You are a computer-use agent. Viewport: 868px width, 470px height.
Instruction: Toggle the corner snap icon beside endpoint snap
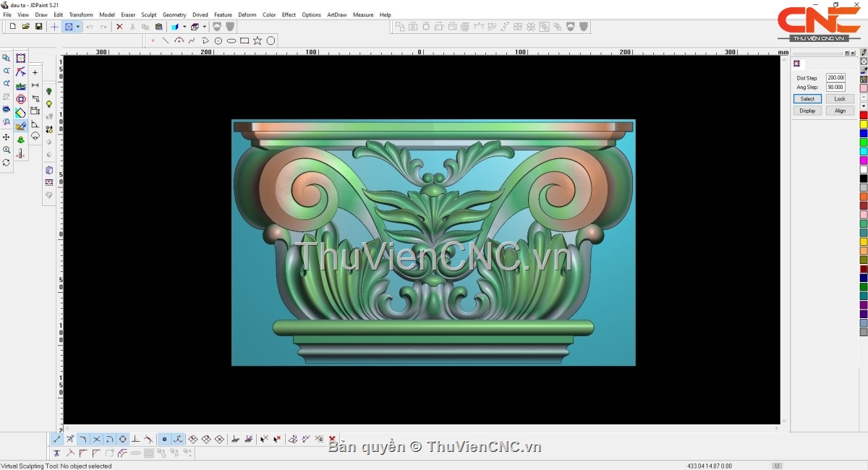(x=83, y=439)
